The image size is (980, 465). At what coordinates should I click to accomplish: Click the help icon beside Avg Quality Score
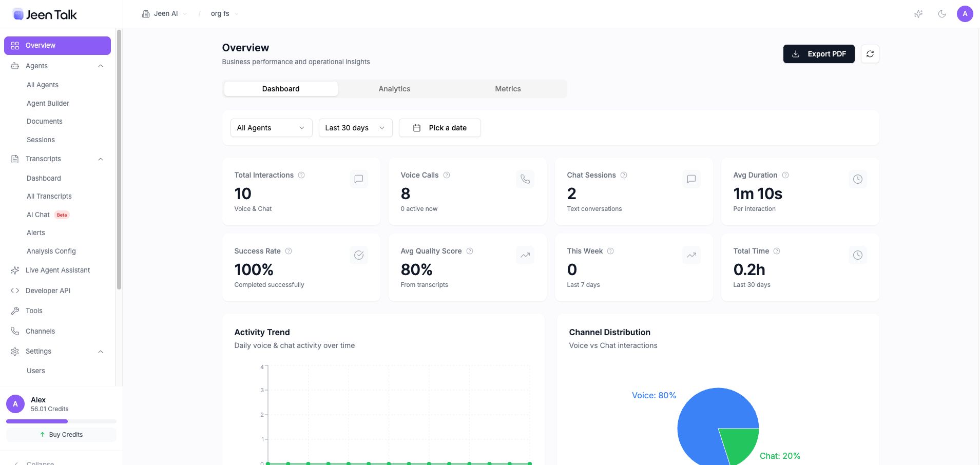[x=469, y=251]
